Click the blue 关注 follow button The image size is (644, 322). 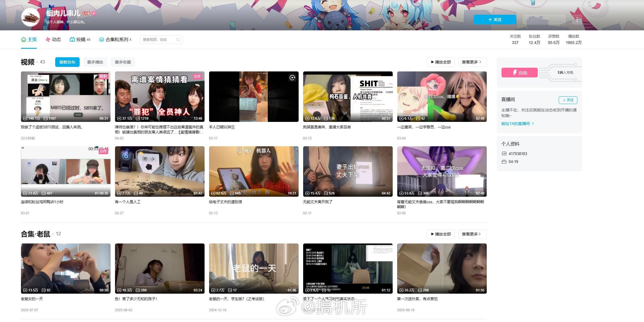(495, 20)
